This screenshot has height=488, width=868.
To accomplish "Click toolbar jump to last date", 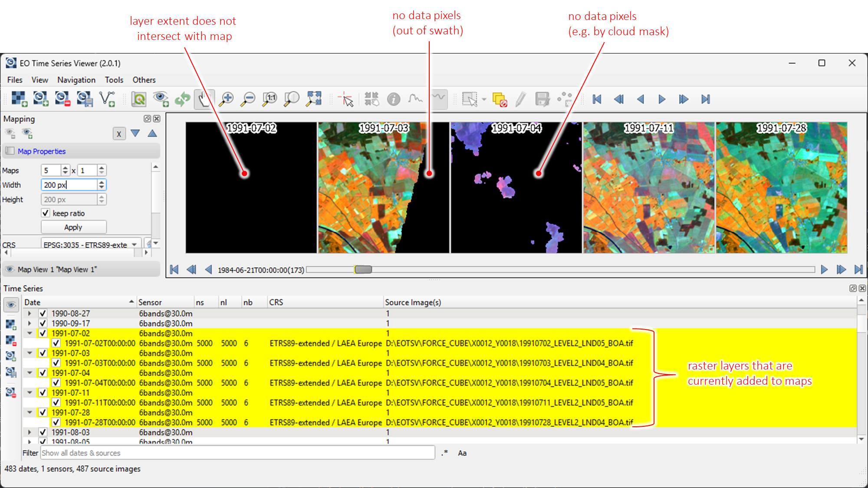I will click(x=706, y=99).
